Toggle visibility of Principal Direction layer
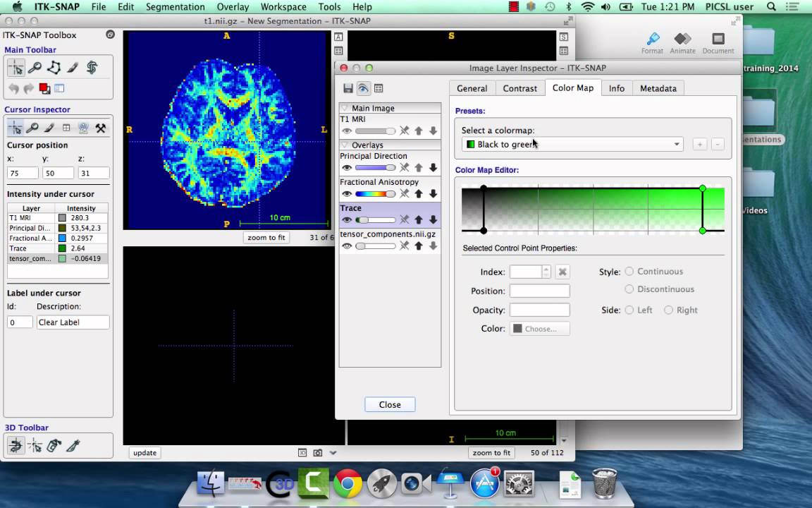This screenshot has width=812, height=508. pyautogui.click(x=347, y=167)
